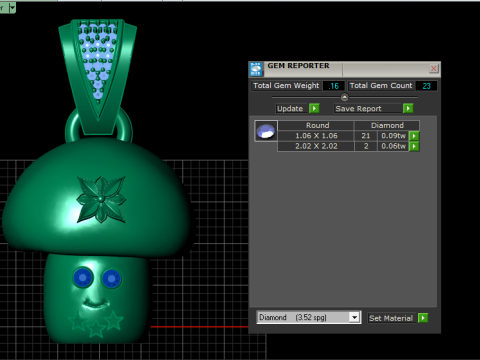Image resolution: width=480 pixels, height=360 pixels.
Task: Close the Gem Reporter panel
Action: click(433, 69)
